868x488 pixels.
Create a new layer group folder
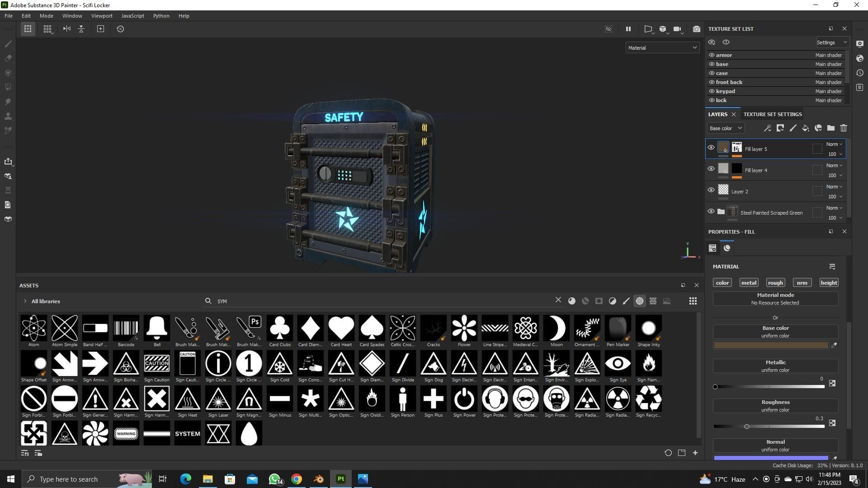(x=831, y=128)
